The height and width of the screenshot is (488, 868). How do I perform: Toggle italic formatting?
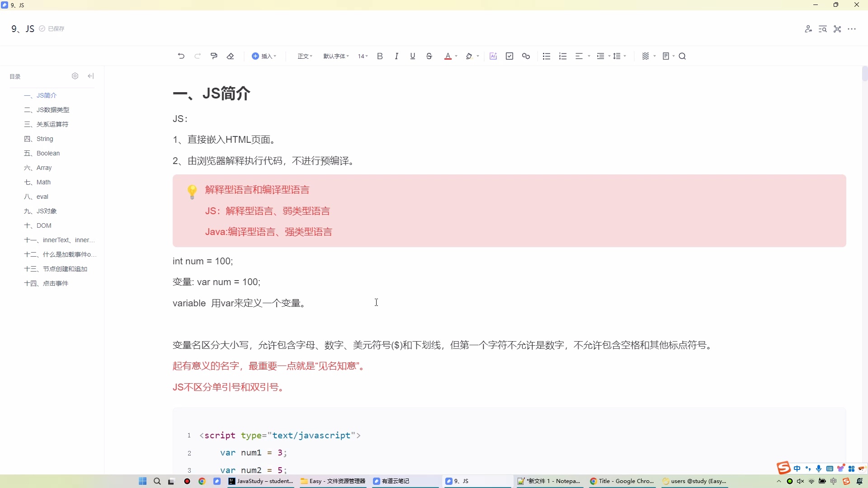point(396,56)
